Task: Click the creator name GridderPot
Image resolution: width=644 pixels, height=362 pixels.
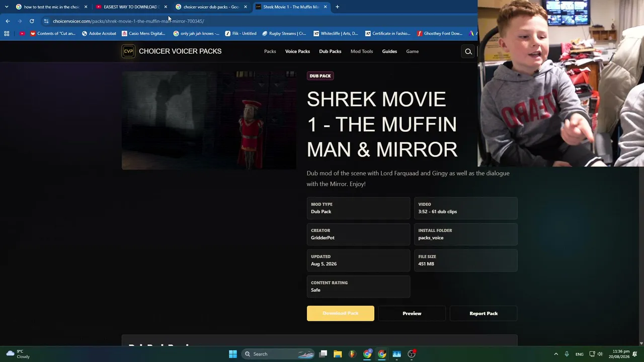Action: point(323,238)
